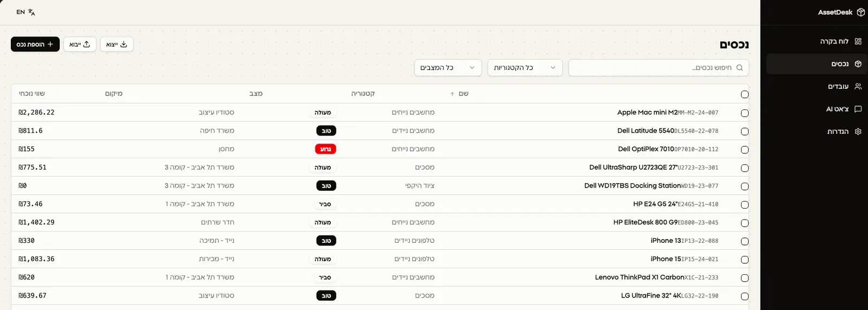Click the dashboard grid icon in sidebar

pyautogui.click(x=858, y=41)
